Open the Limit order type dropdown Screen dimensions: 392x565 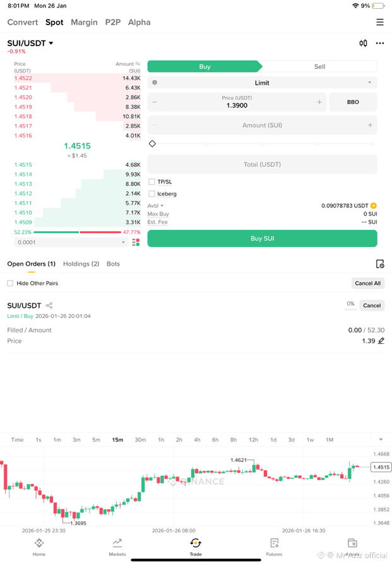pyautogui.click(x=263, y=83)
